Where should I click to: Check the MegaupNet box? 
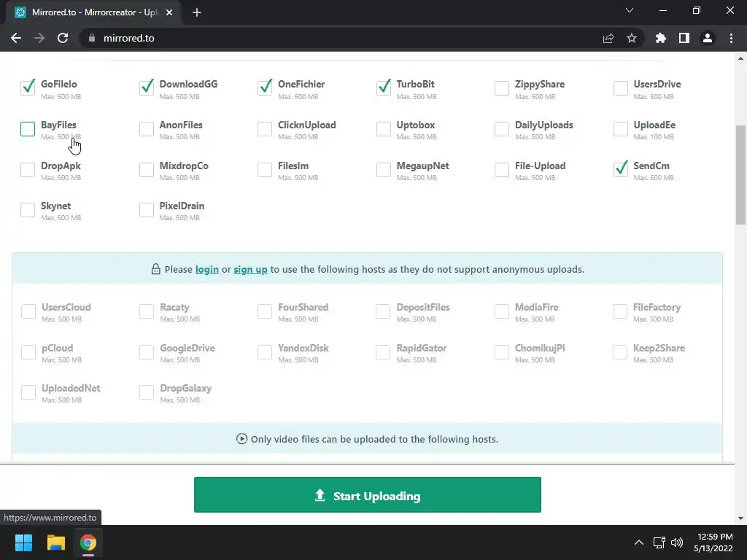point(384,169)
